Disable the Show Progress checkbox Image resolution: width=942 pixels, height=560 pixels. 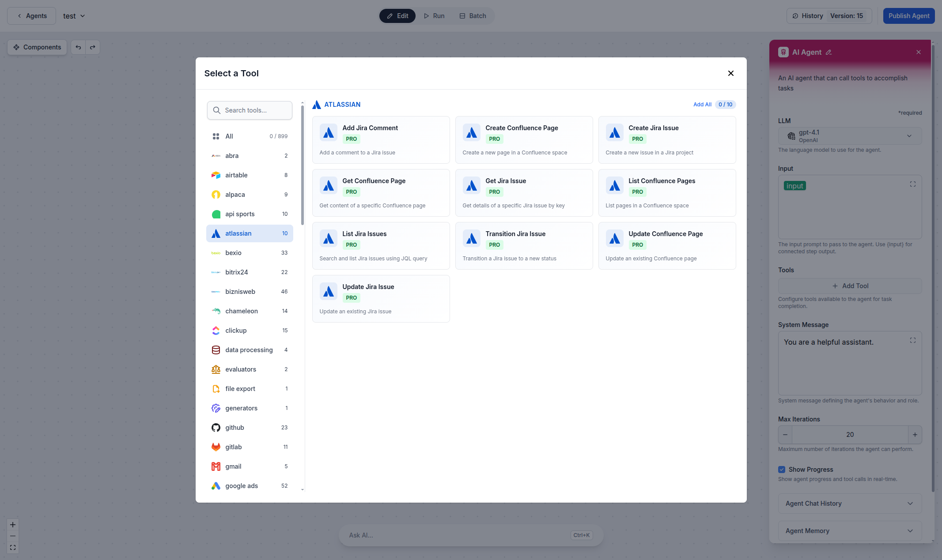click(782, 470)
